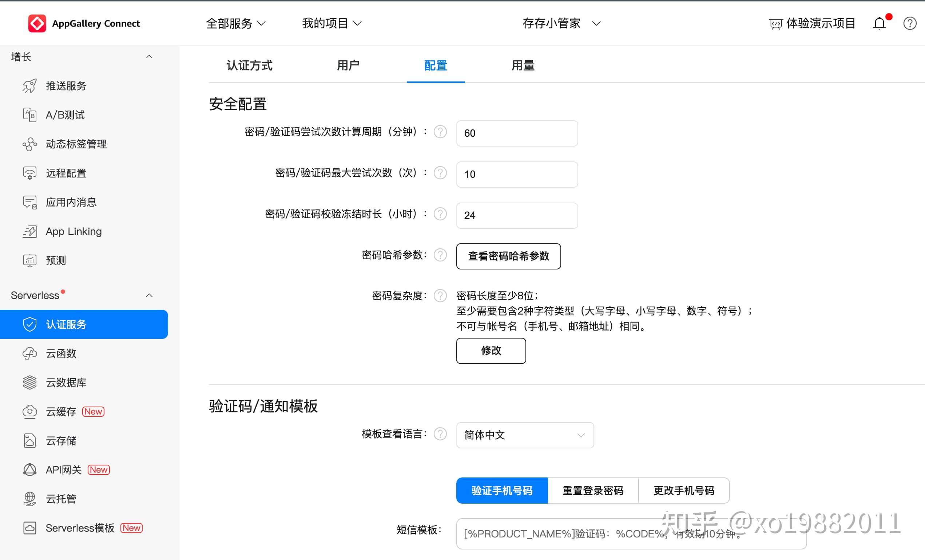Click help icon beside 密码/验证码尝试次数计算周期
The height and width of the screenshot is (560, 925).
click(440, 132)
